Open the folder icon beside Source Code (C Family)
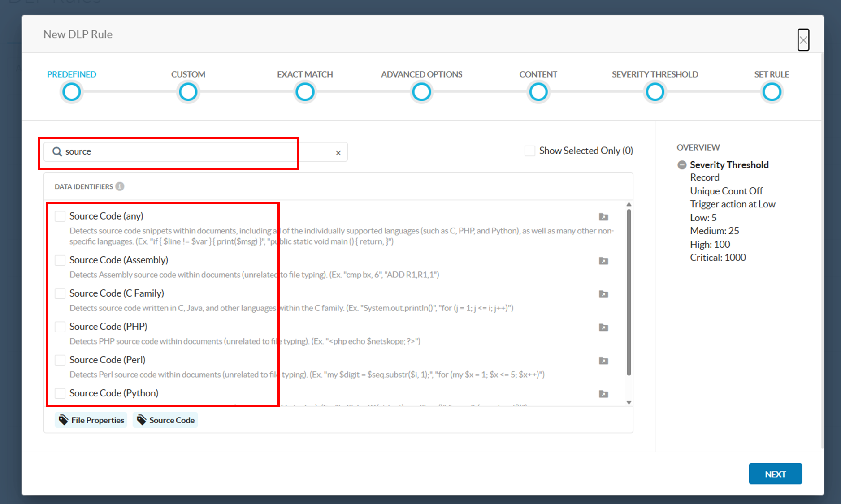Viewport: 841px width, 504px height. (603, 294)
